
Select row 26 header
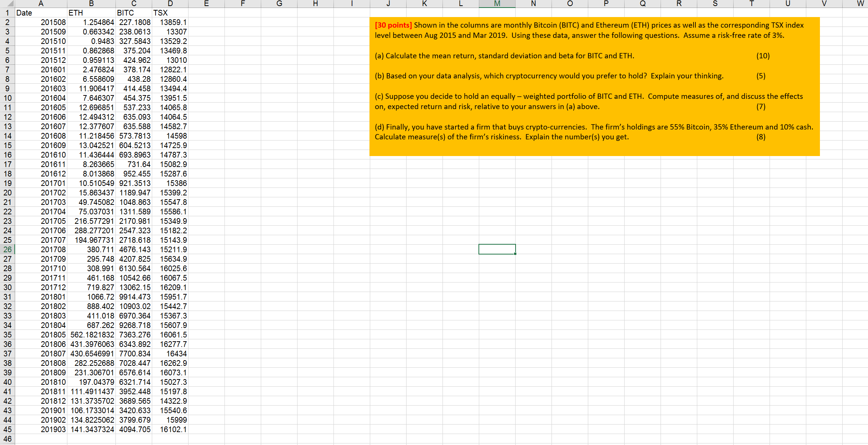pyautogui.click(x=7, y=249)
